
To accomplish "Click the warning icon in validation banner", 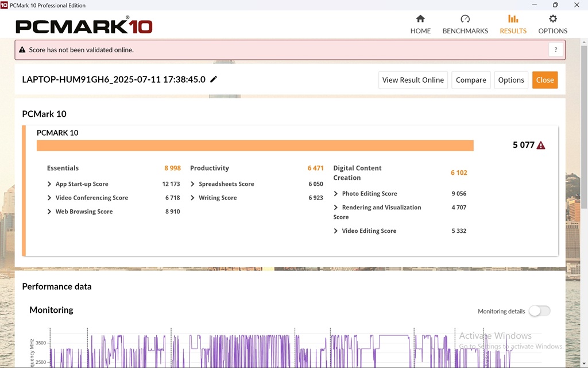I will (22, 50).
